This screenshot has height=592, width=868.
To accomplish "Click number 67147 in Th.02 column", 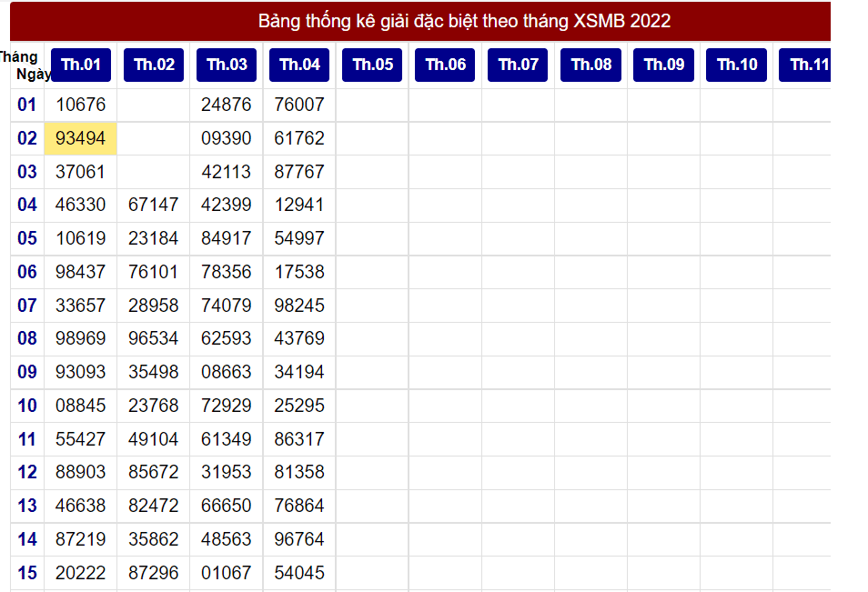I will click(x=154, y=205).
